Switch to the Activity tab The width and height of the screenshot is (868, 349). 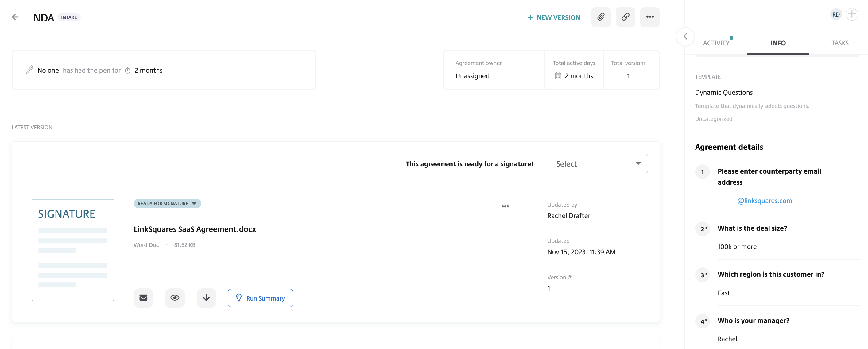click(x=716, y=43)
